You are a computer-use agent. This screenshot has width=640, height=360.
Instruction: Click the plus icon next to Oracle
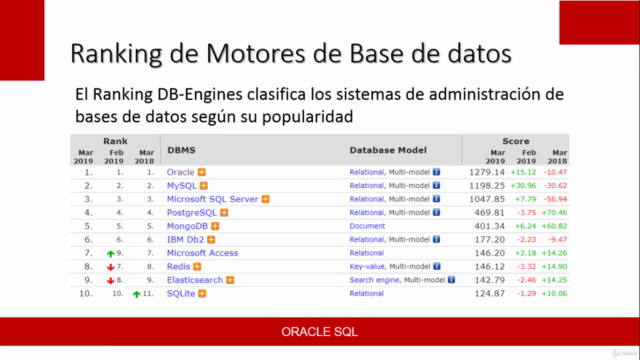click(x=202, y=172)
